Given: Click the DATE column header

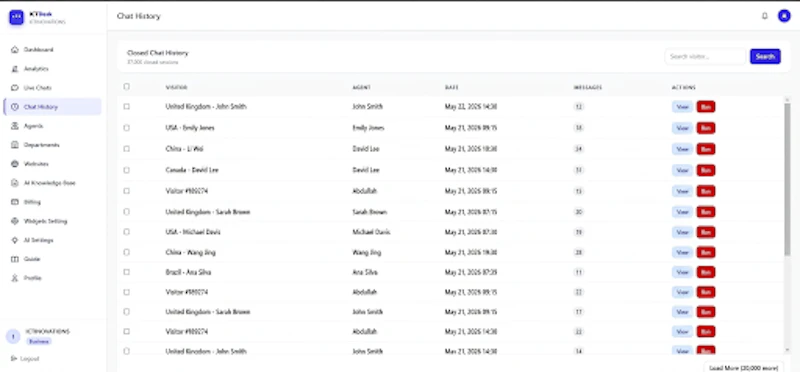Looking at the screenshot, I should click(x=452, y=87).
